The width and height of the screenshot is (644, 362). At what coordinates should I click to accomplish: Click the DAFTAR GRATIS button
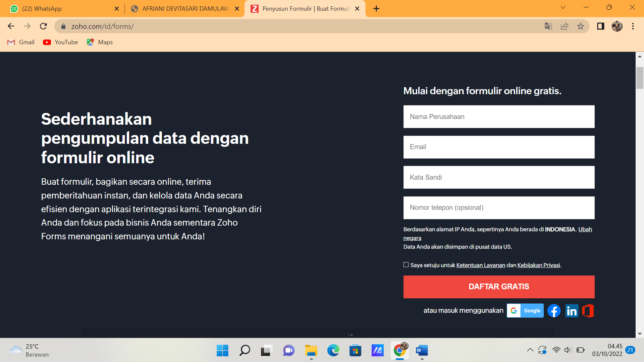pyautogui.click(x=499, y=287)
